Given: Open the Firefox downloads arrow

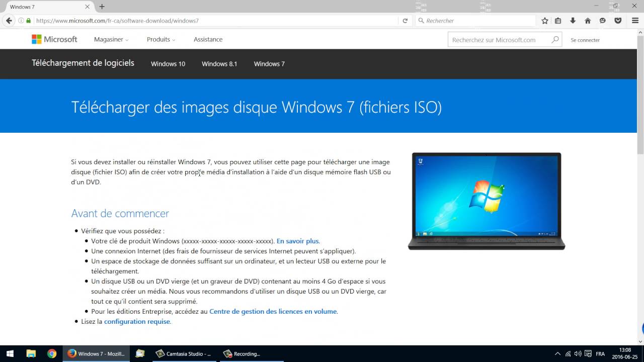Looking at the screenshot, I should point(573,21).
